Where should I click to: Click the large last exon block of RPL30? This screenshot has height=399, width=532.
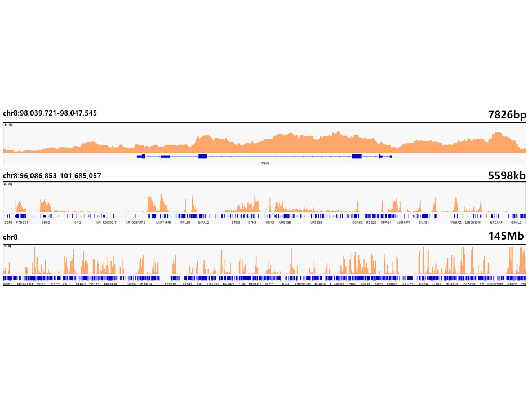pos(356,156)
